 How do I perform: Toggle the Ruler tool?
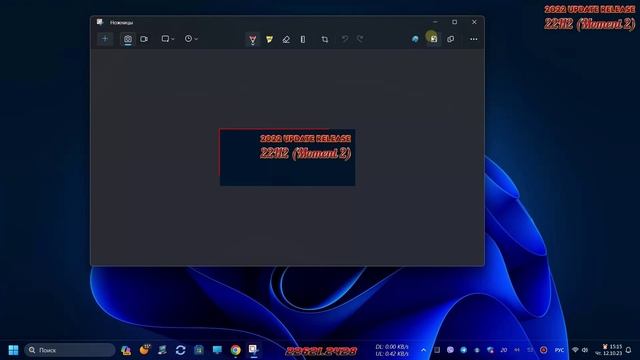pyautogui.click(x=303, y=39)
